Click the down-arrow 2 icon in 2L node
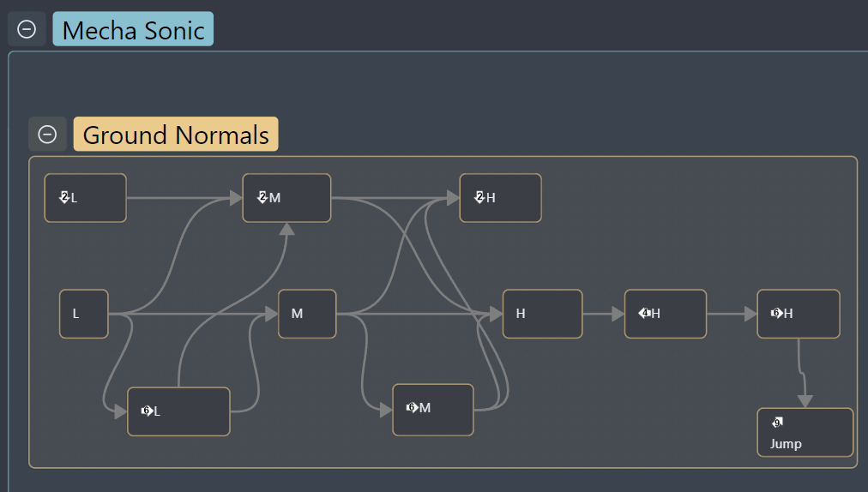This screenshot has width=868, height=492. pos(64,197)
